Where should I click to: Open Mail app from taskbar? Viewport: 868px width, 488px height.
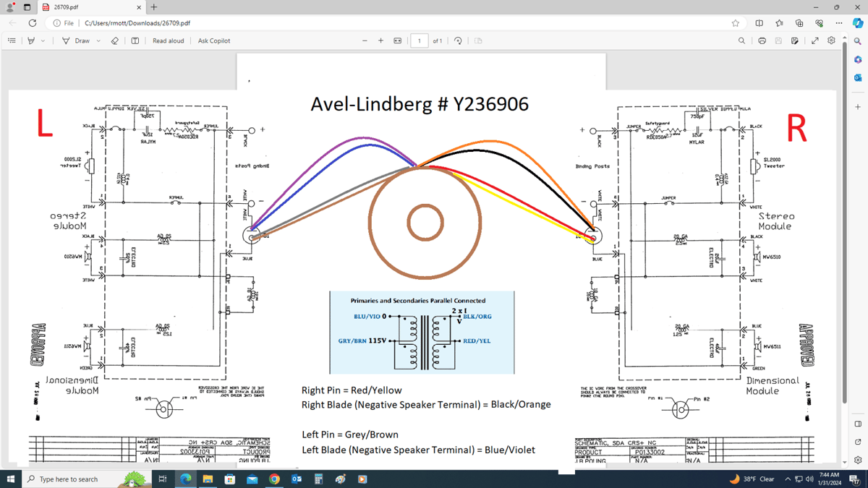click(x=252, y=479)
